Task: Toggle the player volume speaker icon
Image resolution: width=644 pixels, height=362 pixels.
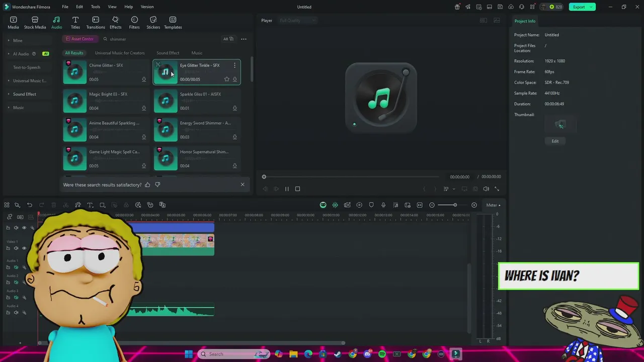Action: (486, 189)
